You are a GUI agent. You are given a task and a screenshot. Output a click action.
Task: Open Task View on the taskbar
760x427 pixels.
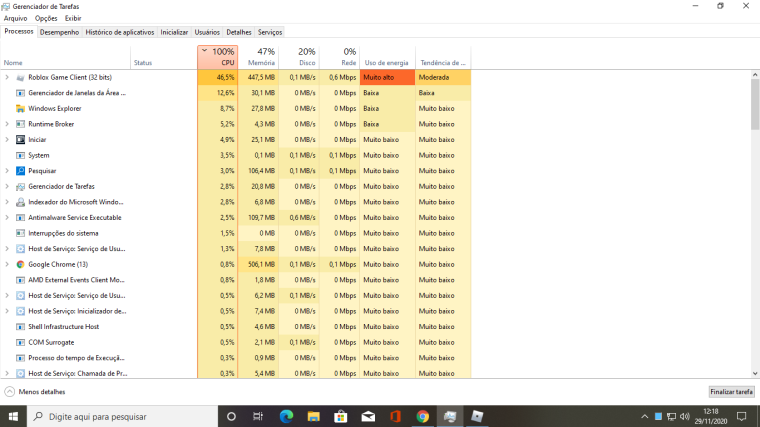click(258, 416)
